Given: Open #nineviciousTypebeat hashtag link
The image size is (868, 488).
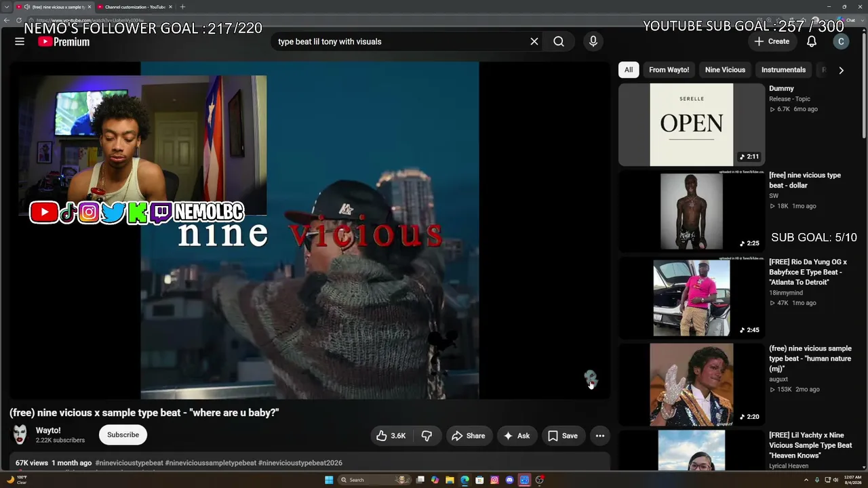Looking at the screenshot, I should click(130, 463).
